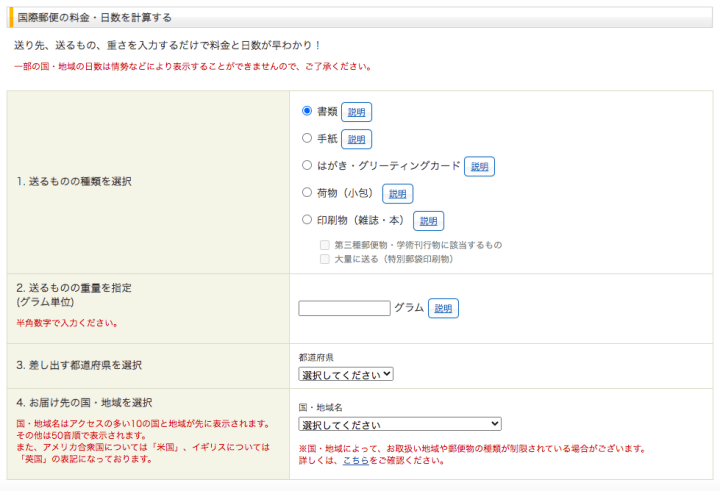Expand the 国・地域名 dropdown

400,424
